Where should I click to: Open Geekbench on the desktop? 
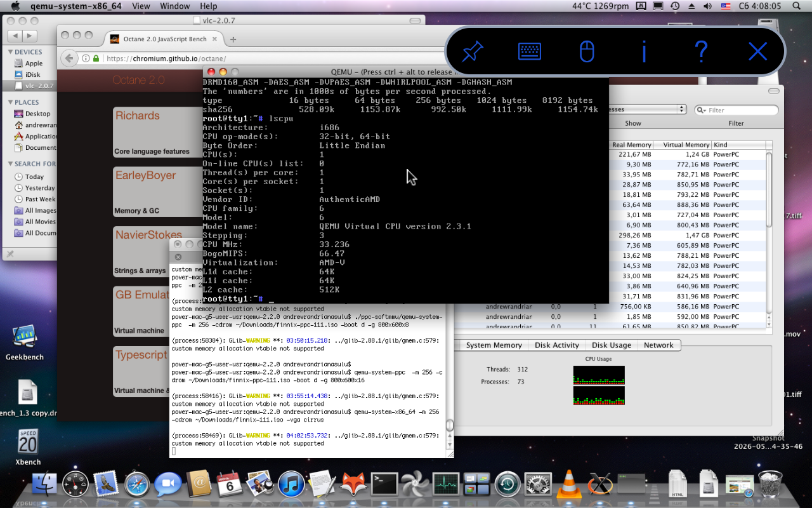25,342
